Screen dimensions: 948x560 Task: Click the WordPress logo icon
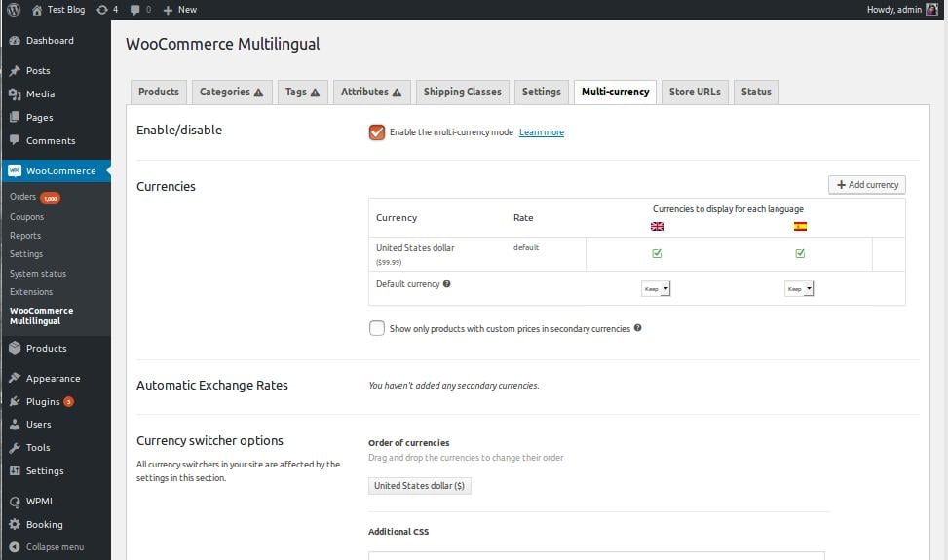coord(14,10)
